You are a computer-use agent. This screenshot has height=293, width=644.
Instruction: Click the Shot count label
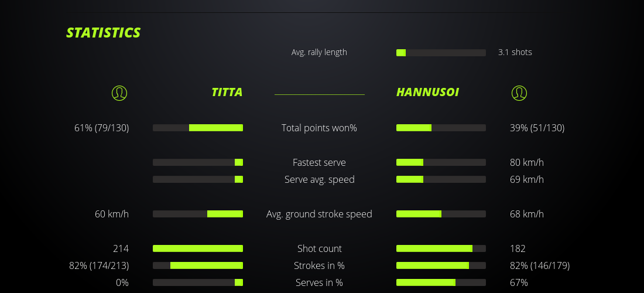[319, 248]
